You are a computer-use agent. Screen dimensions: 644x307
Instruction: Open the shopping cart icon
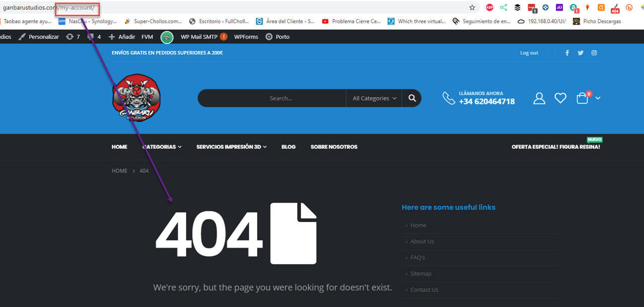click(x=583, y=98)
